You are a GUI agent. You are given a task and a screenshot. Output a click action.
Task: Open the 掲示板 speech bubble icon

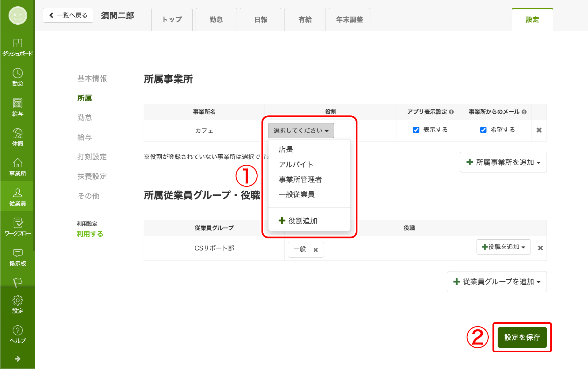[x=18, y=257]
